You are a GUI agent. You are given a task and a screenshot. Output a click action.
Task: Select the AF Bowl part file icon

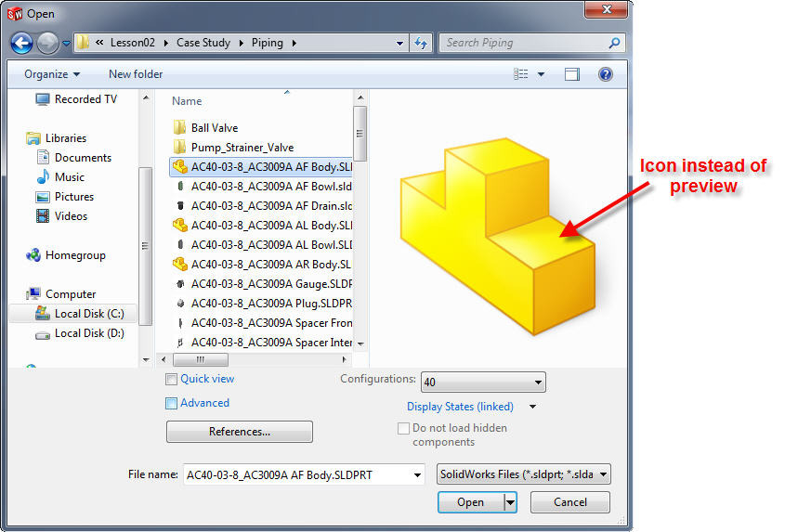[x=179, y=186]
